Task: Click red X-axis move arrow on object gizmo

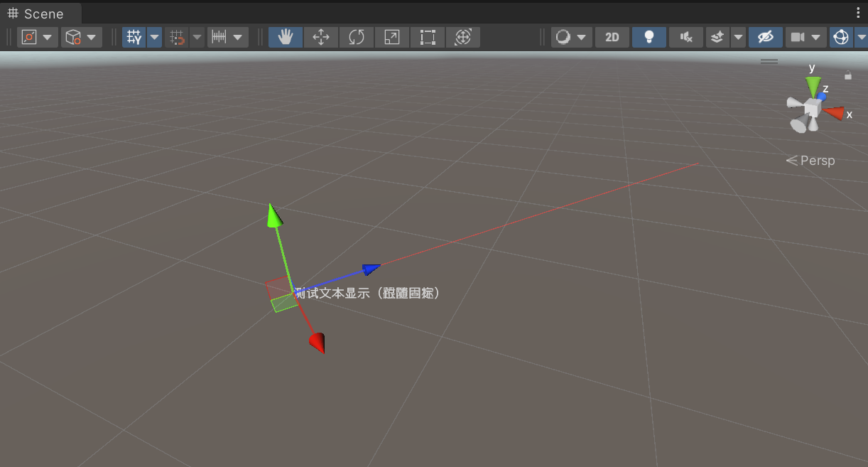Action: pyautogui.click(x=318, y=343)
